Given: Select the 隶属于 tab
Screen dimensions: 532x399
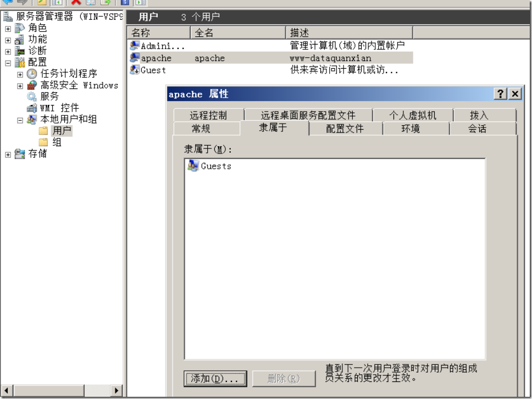Looking at the screenshot, I should pyautogui.click(x=274, y=128).
